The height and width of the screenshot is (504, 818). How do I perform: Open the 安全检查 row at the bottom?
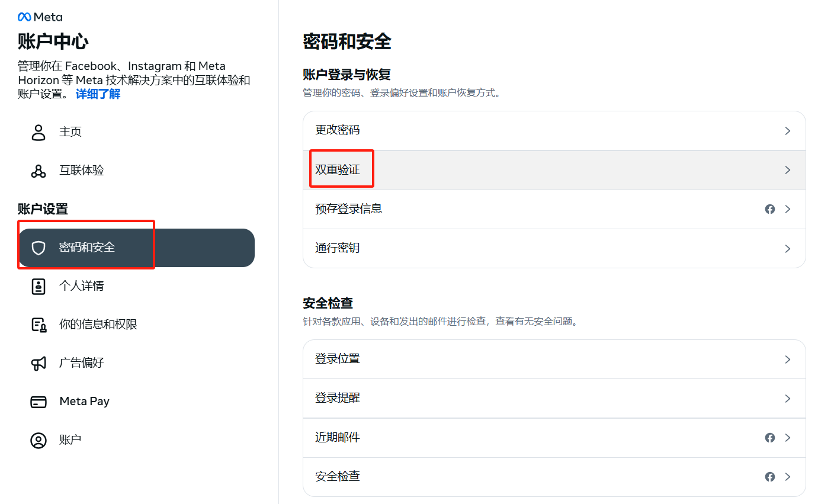tap(553, 477)
